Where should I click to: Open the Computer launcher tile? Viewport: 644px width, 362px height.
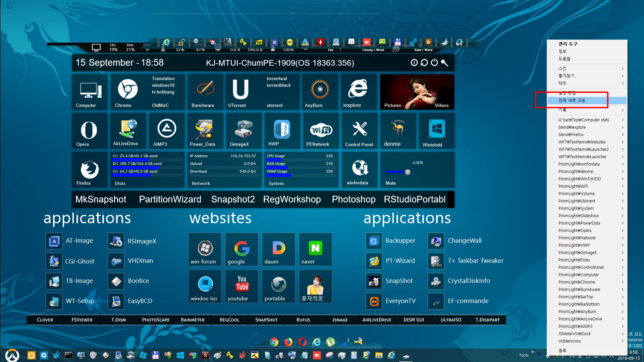[90, 92]
